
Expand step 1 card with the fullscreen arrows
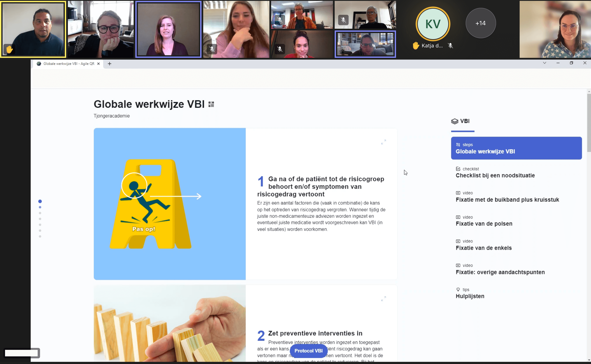coord(383,142)
